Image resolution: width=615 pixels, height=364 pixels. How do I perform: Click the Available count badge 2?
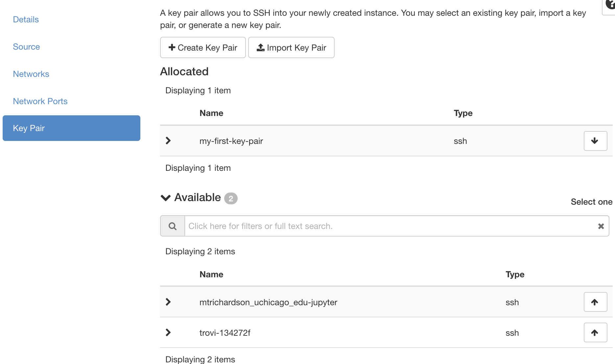231,198
